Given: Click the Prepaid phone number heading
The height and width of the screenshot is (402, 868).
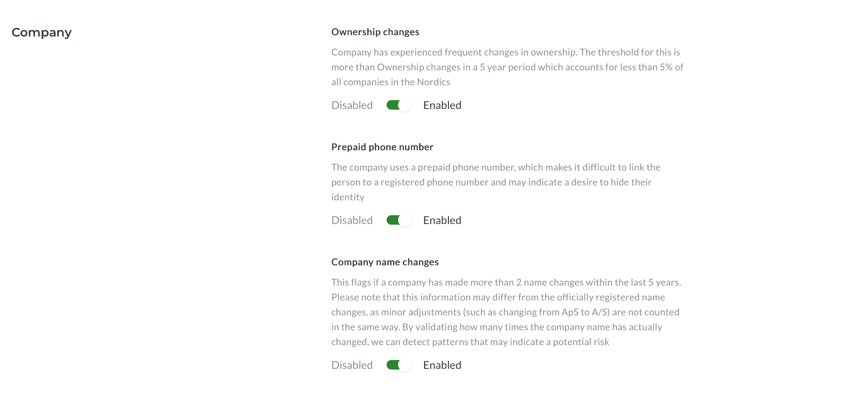Looking at the screenshot, I should tap(382, 147).
